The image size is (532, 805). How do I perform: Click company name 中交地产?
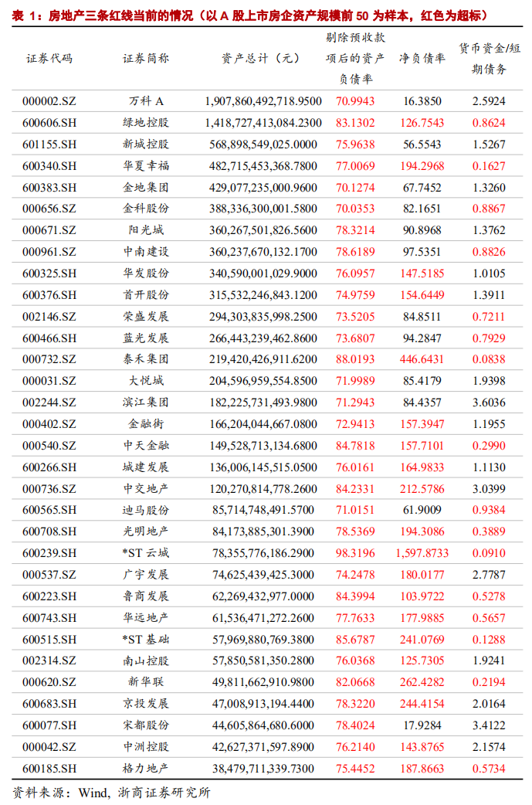[146, 488]
